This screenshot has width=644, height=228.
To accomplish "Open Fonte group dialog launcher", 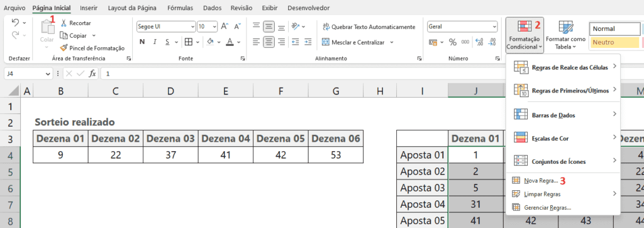I will tap(243, 59).
